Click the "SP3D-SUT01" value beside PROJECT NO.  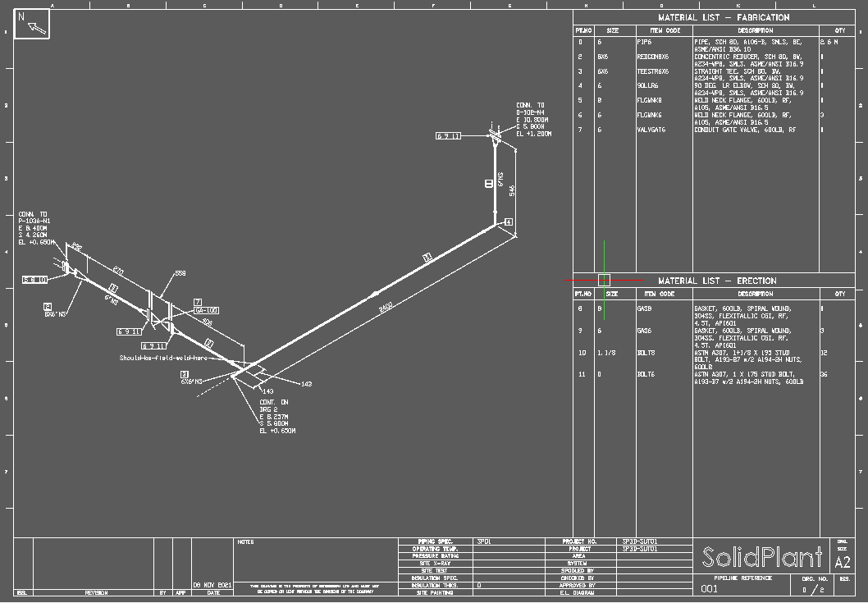click(640, 541)
